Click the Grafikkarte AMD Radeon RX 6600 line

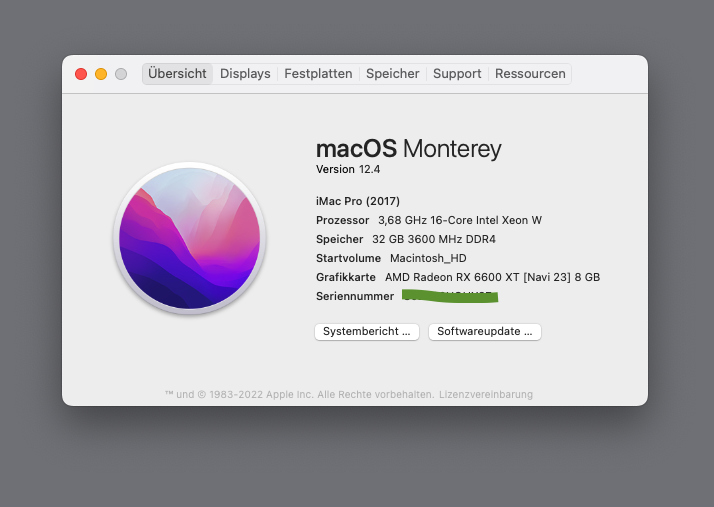pyautogui.click(x=458, y=277)
